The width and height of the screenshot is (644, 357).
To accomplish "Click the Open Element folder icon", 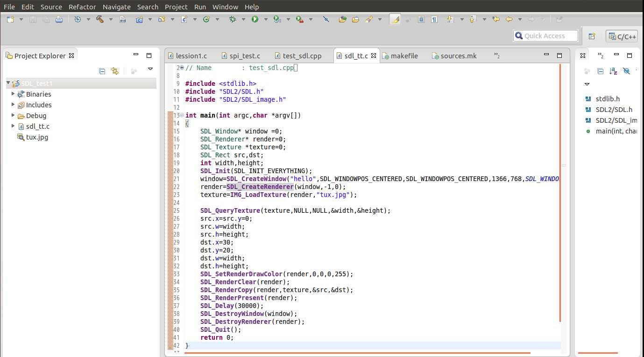I will (343, 20).
